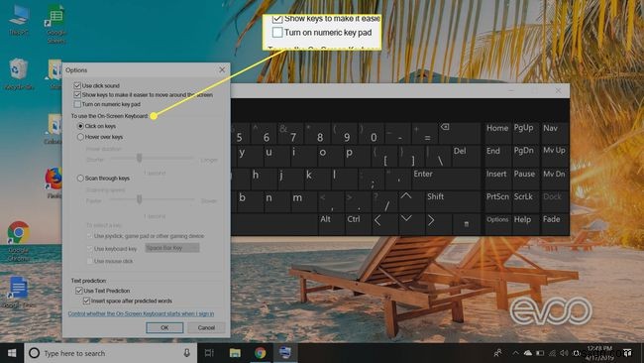This screenshot has height=363, width=644.
Task: Select the Click on keys radio option
Action: (x=80, y=126)
